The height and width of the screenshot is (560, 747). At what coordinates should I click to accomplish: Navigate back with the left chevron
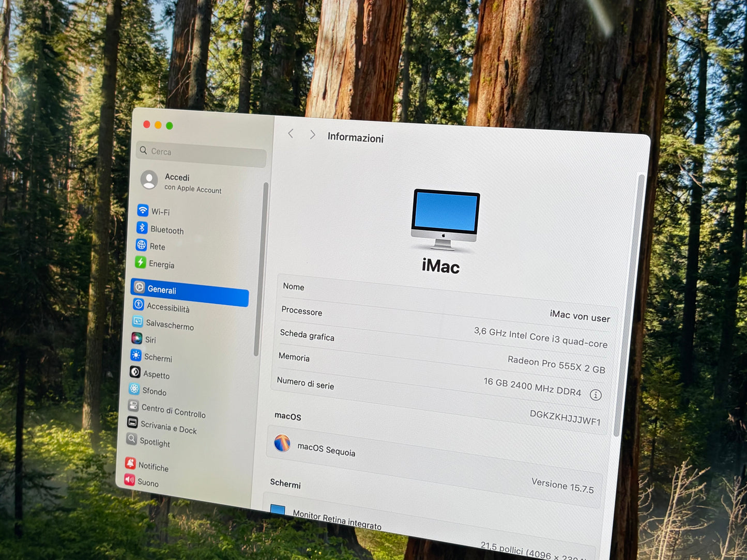pos(290,134)
